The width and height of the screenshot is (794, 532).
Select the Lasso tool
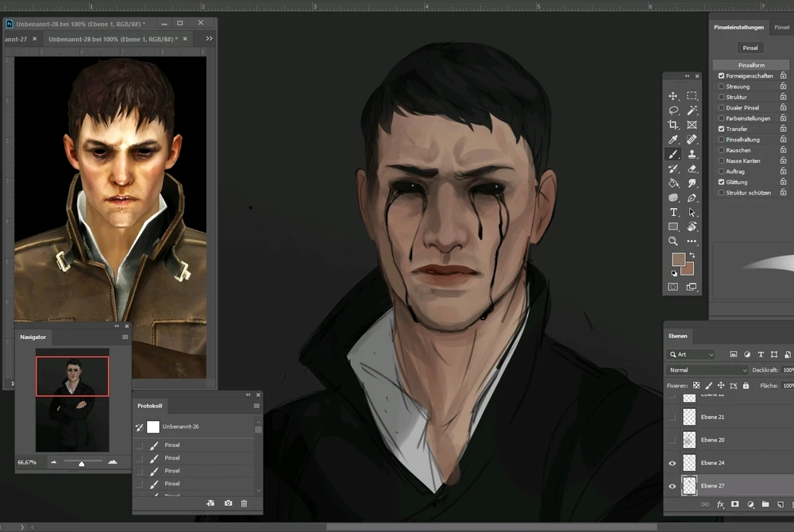tap(673, 110)
